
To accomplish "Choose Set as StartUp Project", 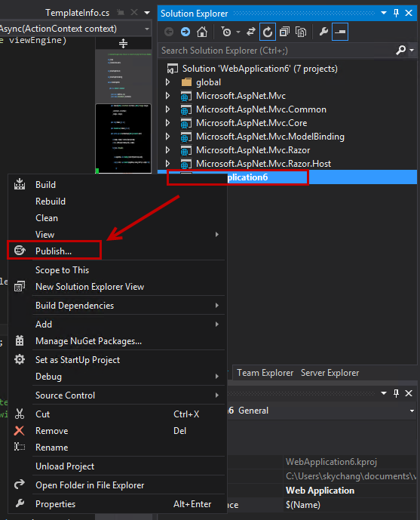I will [118, 360].
